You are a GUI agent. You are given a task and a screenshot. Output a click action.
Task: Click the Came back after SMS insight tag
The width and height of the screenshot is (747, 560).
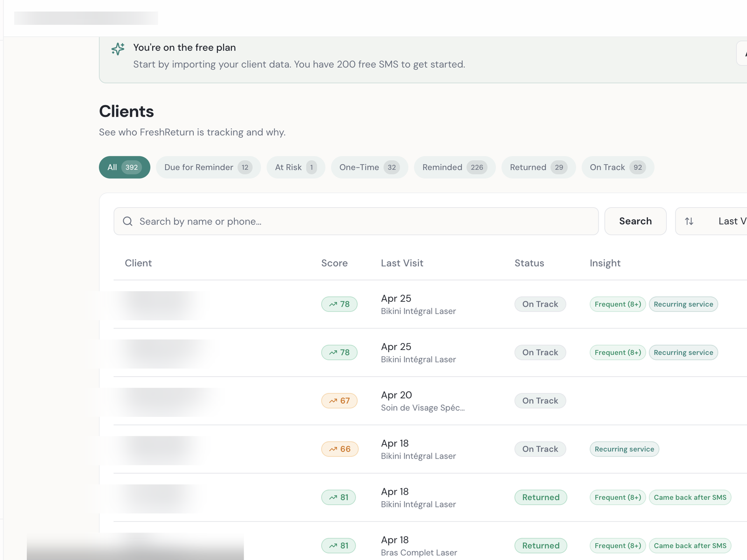(690, 497)
